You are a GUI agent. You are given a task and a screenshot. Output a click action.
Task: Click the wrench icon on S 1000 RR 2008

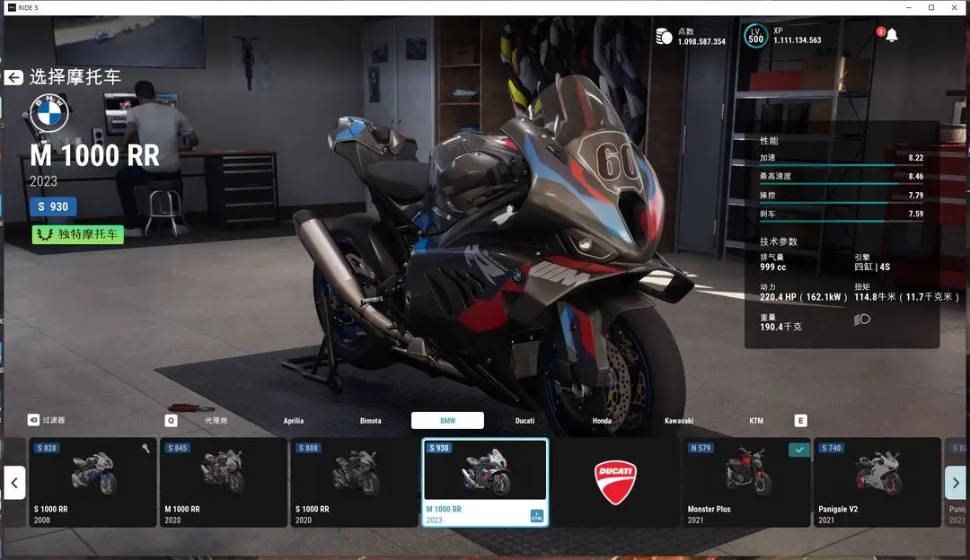(x=145, y=448)
